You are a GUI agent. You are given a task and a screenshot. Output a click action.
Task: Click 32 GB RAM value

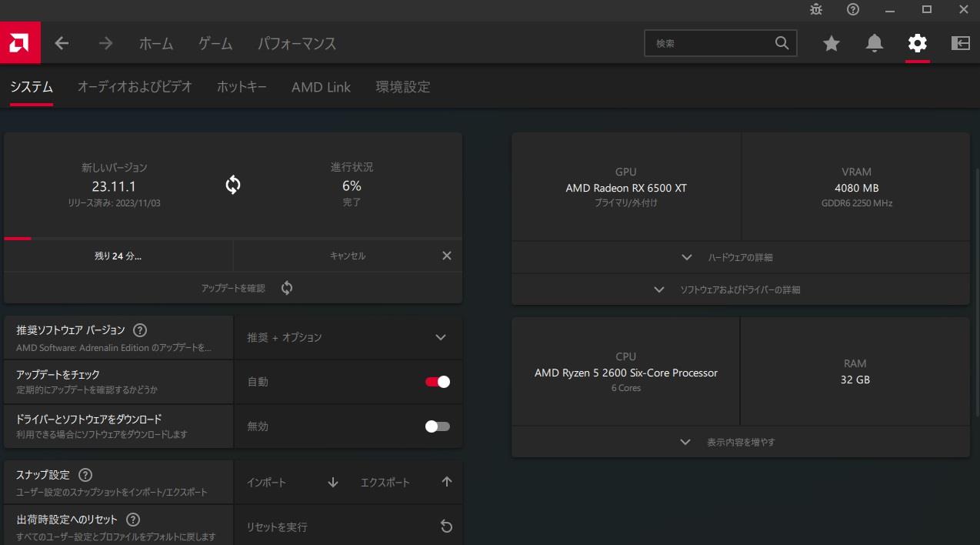tap(855, 379)
